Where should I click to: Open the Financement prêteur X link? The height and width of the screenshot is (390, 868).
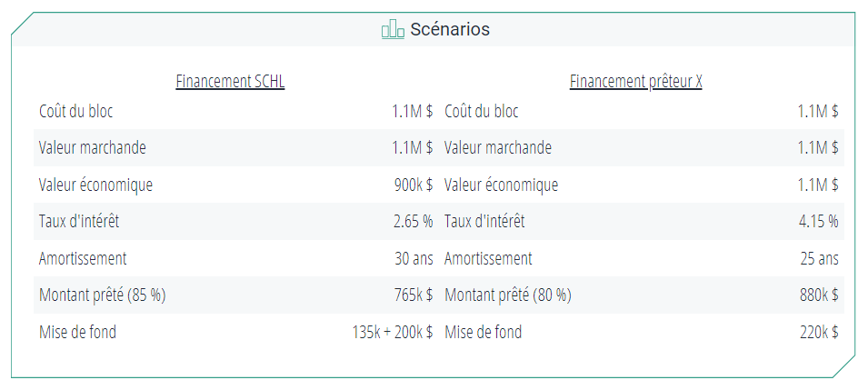[635, 81]
